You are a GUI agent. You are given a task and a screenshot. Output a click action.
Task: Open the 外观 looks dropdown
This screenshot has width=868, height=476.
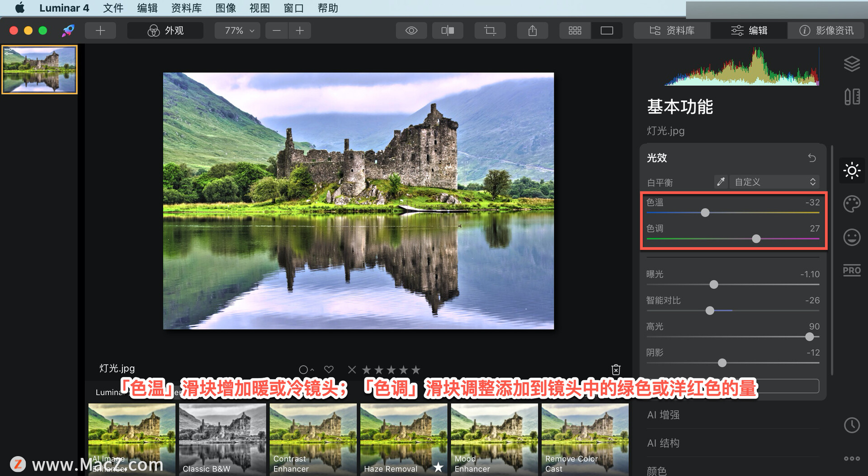(165, 30)
